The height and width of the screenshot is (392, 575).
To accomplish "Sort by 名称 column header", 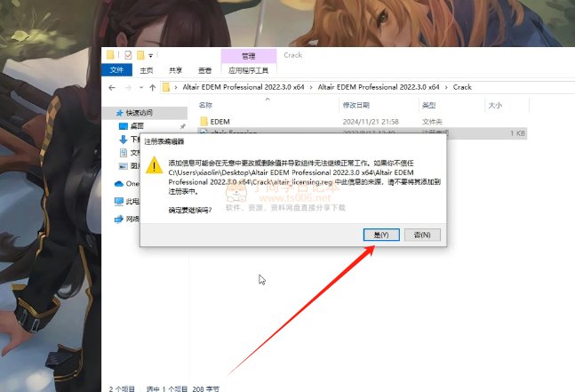I will tap(205, 105).
